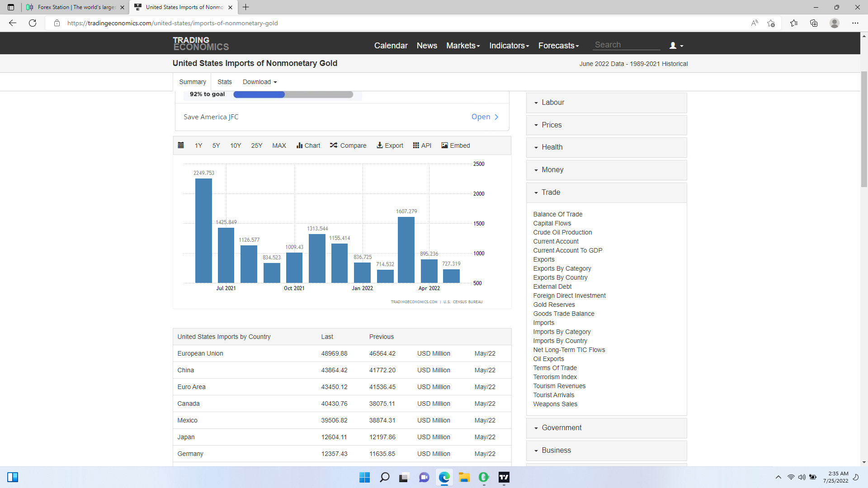Click Export download icon in chart toolbar
The width and height of the screenshot is (868, 488).
click(380, 145)
